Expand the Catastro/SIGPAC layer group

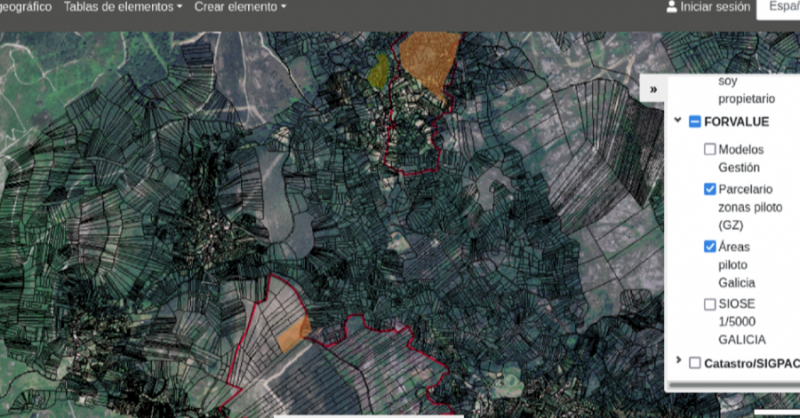click(678, 360)
